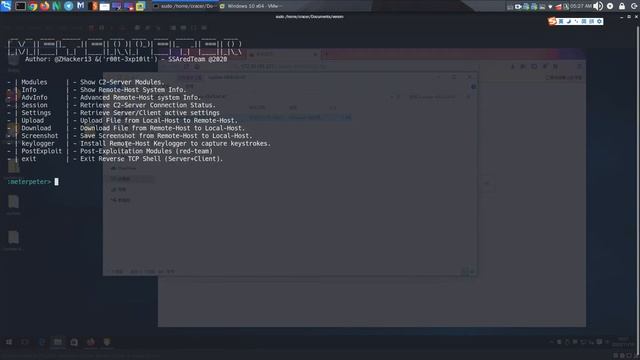Click the exit command row

[x=115, y=159]
